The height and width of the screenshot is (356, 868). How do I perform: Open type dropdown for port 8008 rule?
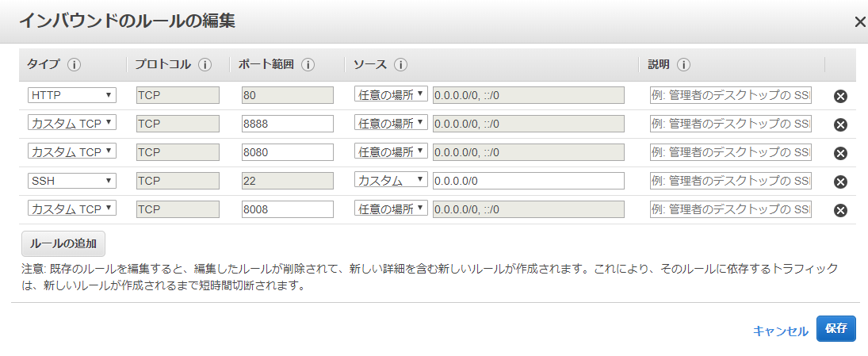tap(72, 209)
